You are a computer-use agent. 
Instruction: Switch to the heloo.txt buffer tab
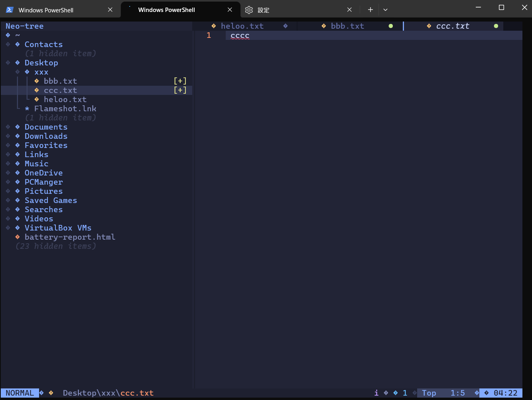[x=242, y=26]
